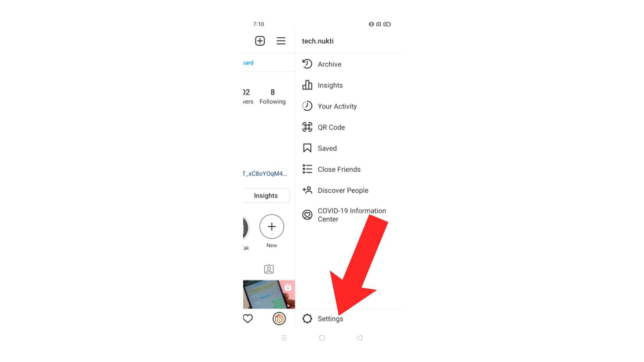Tap the story archive icon
This screenshot has height=362, width=644.
tap(307, 64)
